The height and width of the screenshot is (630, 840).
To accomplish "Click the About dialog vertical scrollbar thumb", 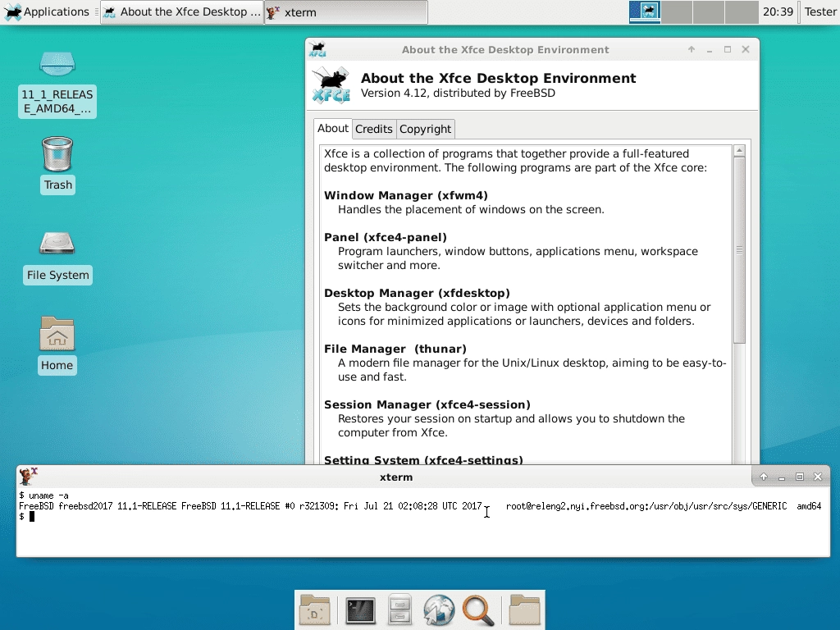I will (739, 250).
